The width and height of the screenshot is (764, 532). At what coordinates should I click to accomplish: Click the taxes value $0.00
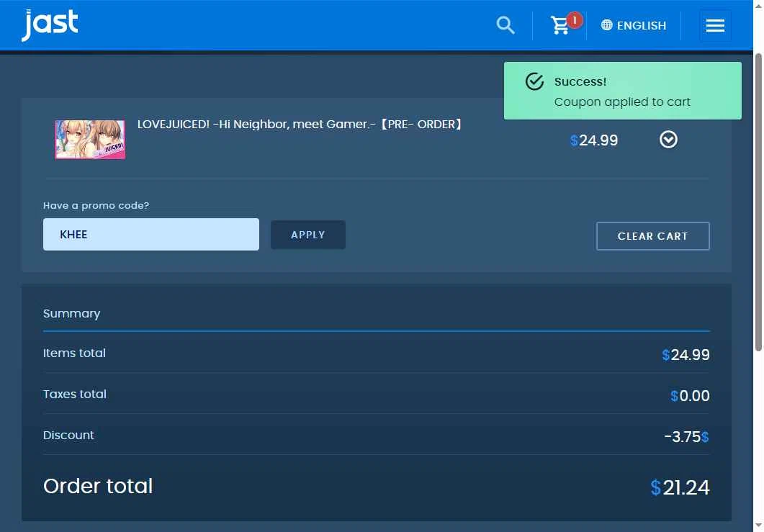[690, 396]
